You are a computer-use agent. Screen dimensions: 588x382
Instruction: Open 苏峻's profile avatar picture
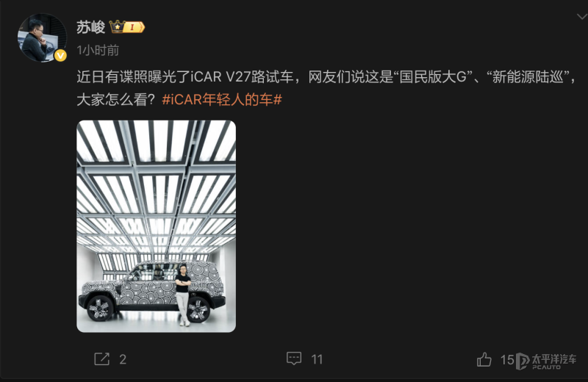[x=42, y=37]
